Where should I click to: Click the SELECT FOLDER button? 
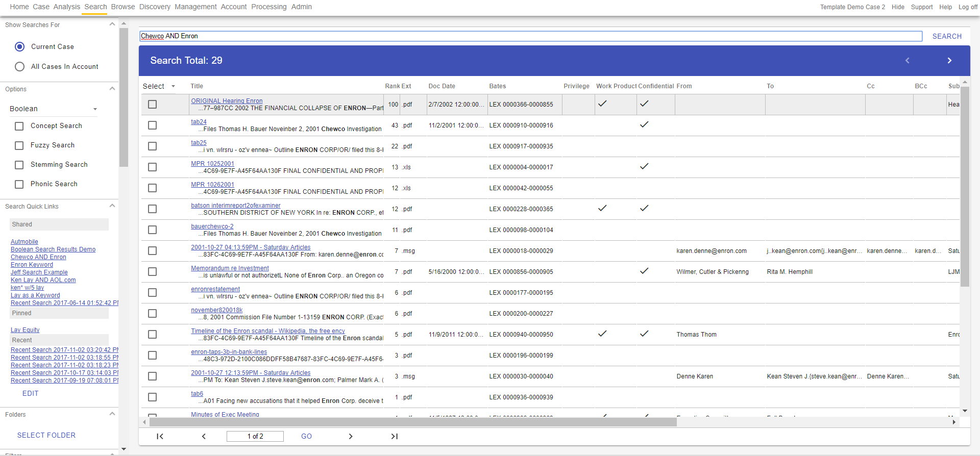(46, 435)
